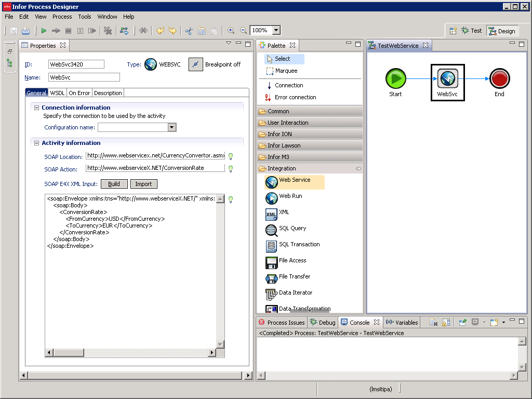Click the Import button
Image resolution: width=532 pixels, height=399 pixels.
[143, 184]
